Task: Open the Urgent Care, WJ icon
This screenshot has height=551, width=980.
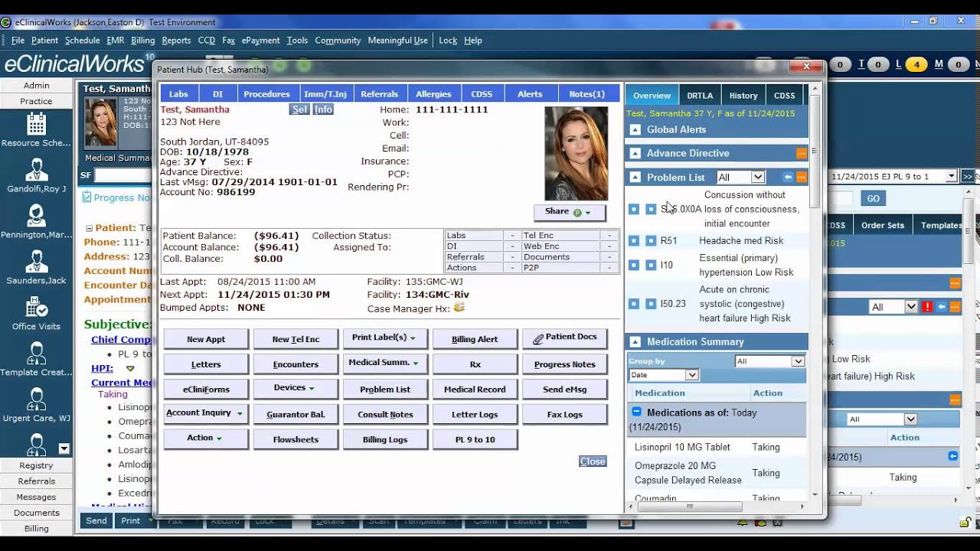Action: click(36, 399)
